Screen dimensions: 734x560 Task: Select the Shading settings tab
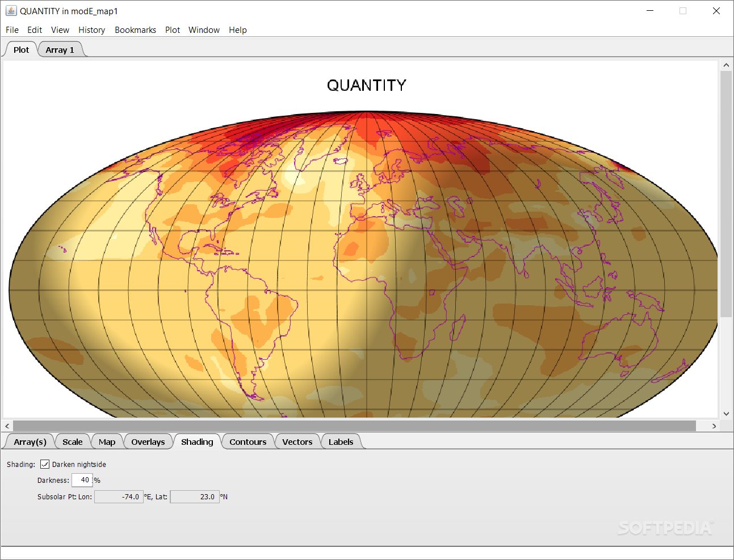coord(197,442)
